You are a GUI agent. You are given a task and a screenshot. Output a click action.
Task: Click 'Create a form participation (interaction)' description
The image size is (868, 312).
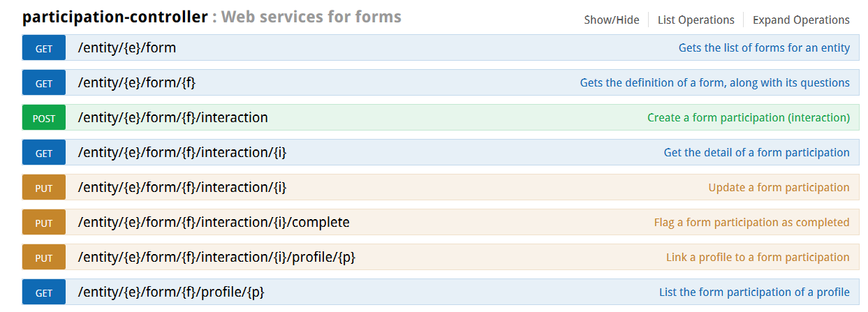pos(748,118)
